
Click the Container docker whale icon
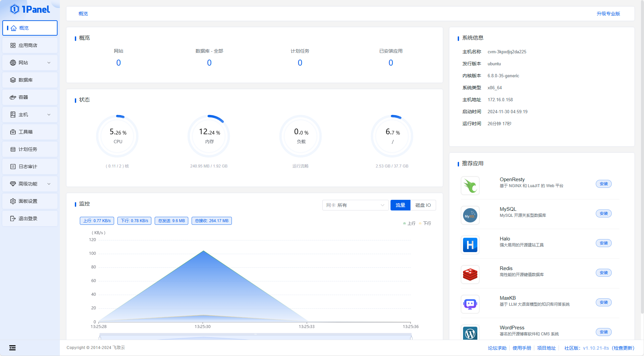tap(13, 97)
